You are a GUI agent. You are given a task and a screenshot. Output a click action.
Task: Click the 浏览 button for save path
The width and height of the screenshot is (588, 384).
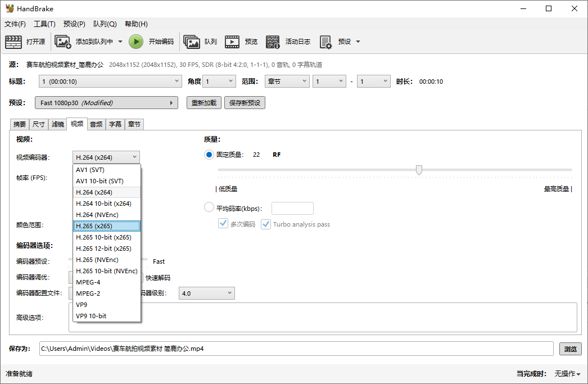point(570,349)
